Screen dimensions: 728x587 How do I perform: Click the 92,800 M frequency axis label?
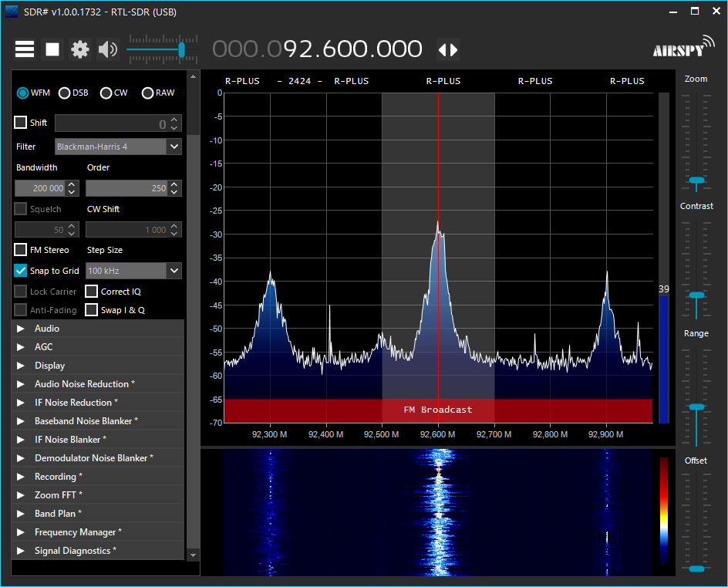click(x=550, y=435)
